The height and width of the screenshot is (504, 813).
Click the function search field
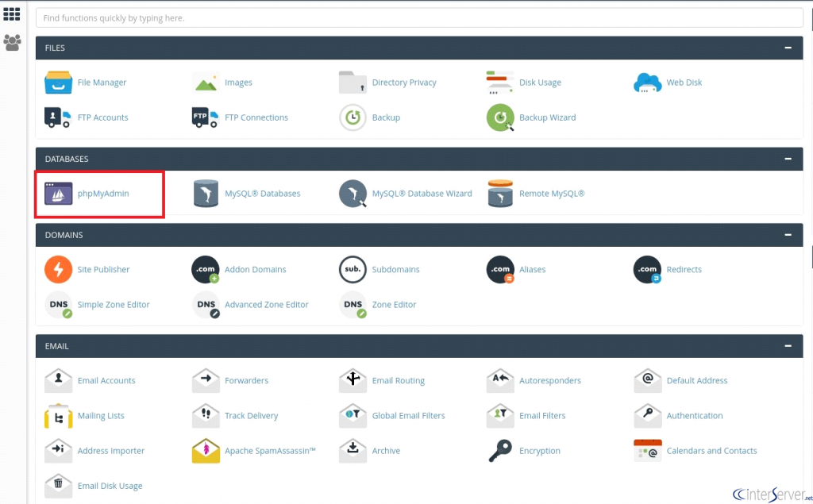tap(419, 18)
